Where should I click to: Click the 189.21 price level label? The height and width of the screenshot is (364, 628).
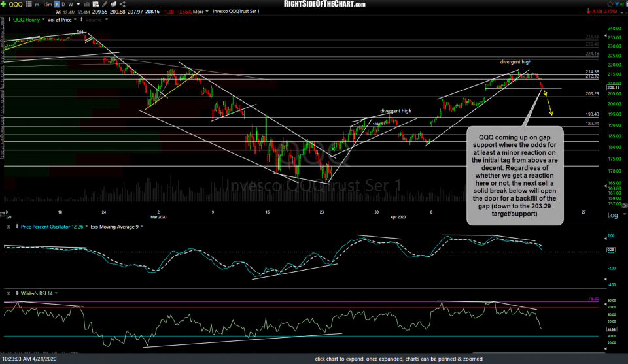592,124
